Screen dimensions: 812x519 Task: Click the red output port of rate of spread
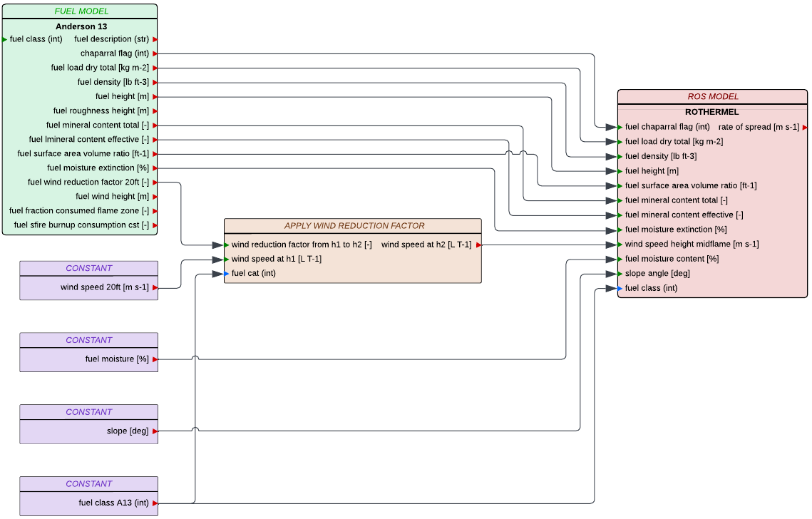click(805, 128)
